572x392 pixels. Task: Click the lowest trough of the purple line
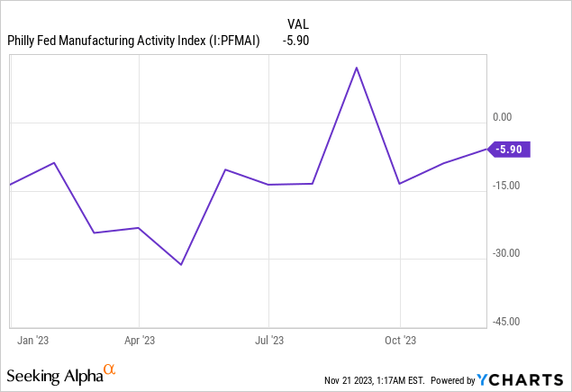[x=182, y=265]
